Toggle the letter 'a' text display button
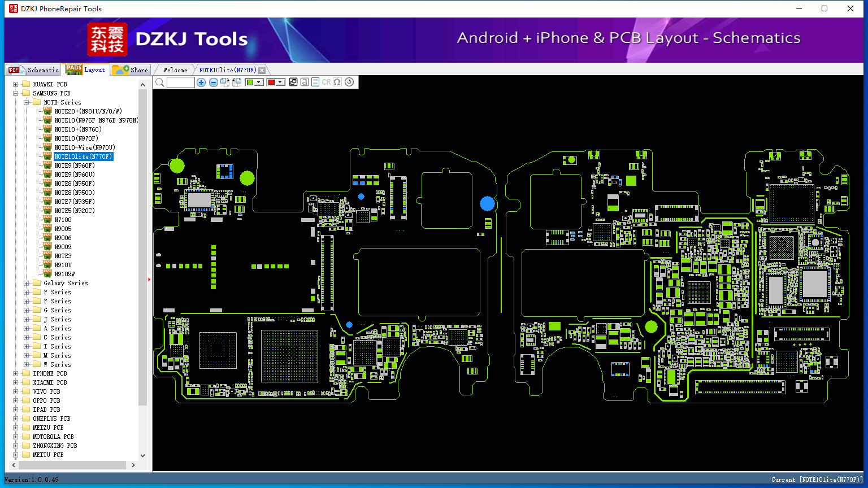This screenshot has height=488, width=868. tap(305, 82)
